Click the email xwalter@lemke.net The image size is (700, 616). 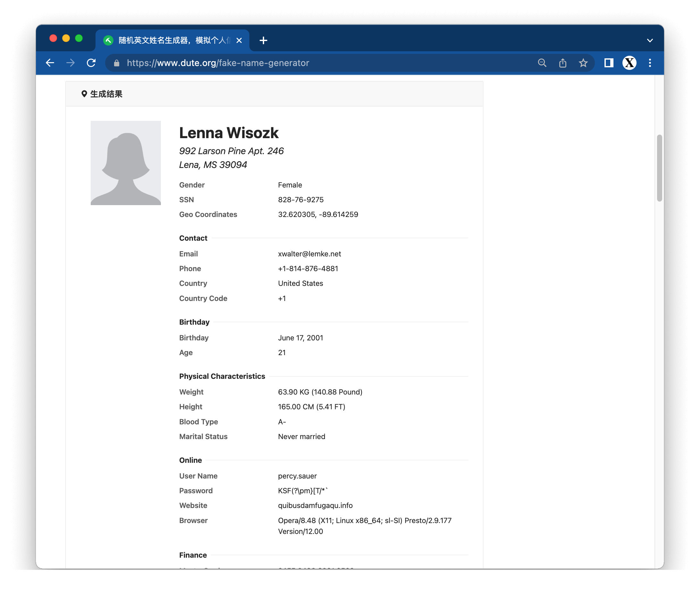pos(309,254)
